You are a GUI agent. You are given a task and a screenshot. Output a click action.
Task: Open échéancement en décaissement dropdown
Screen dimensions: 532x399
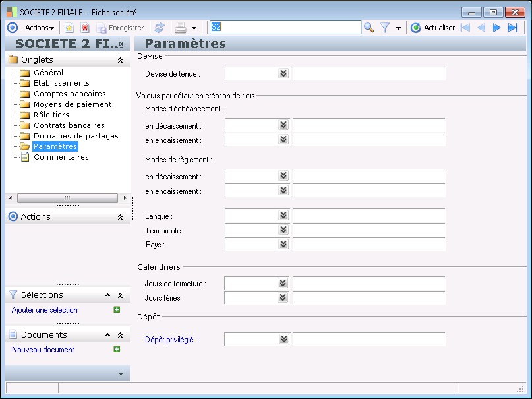point(283,125)
